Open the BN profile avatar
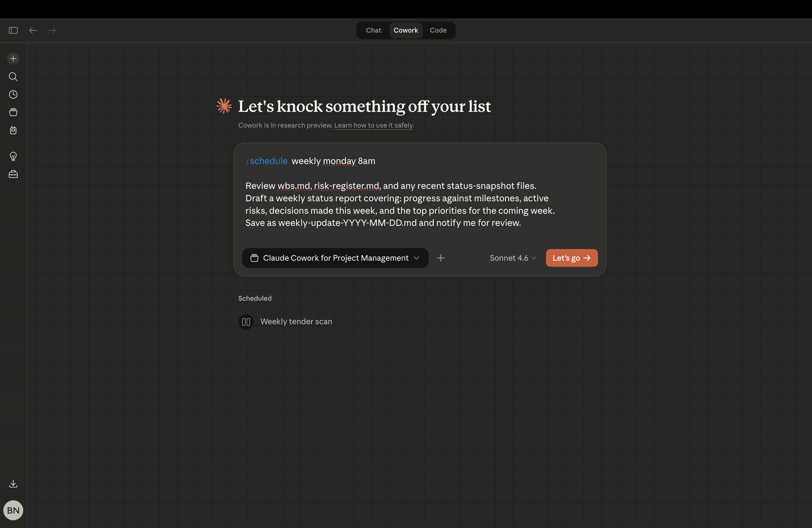Image resolution: width=812 pixels, height=528 pixels. [x=13, y=510]
